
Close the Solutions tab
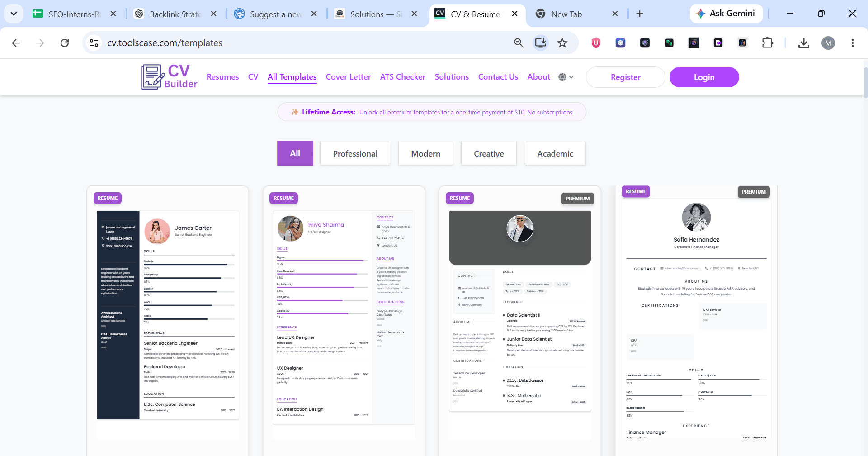pyautogui.click(x=414, y=14)
